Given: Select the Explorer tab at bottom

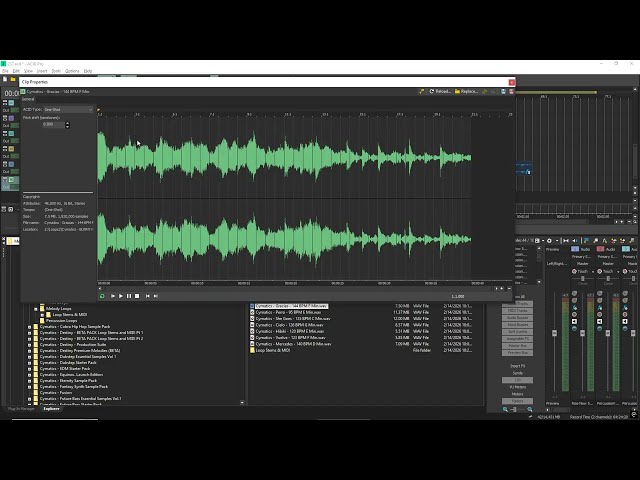Looking at the screenshot, I should pos(51,409).
